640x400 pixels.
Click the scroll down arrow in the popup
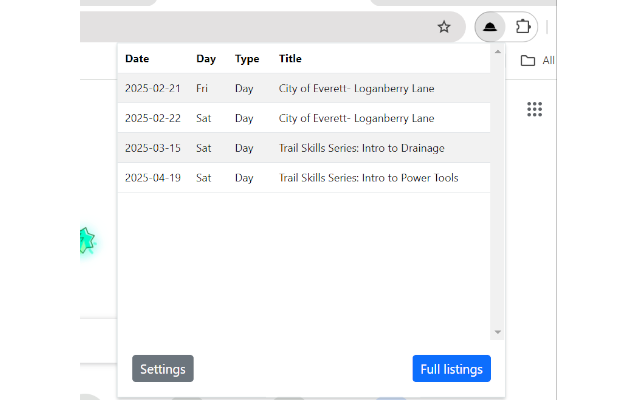pos(497,332)
